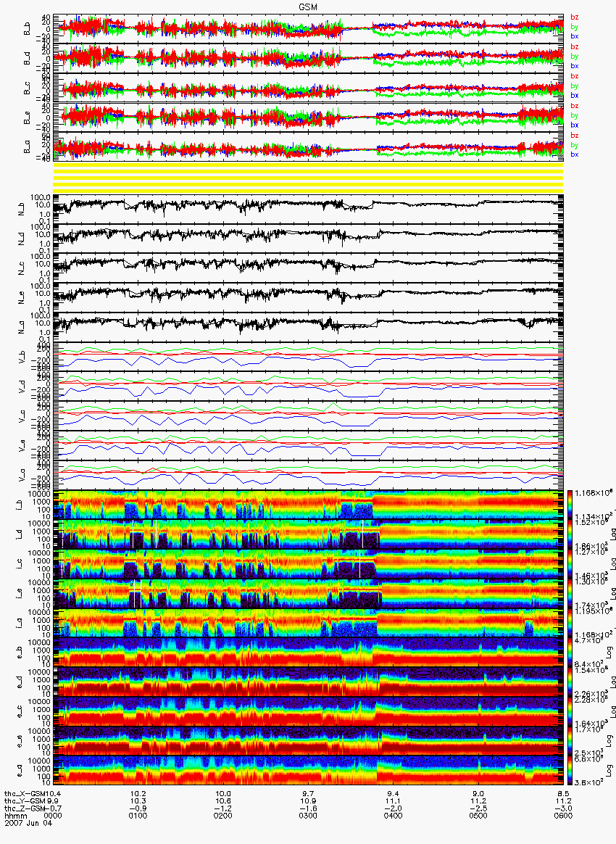Click the i_a ion spectrogram axis label

[19, 624]
